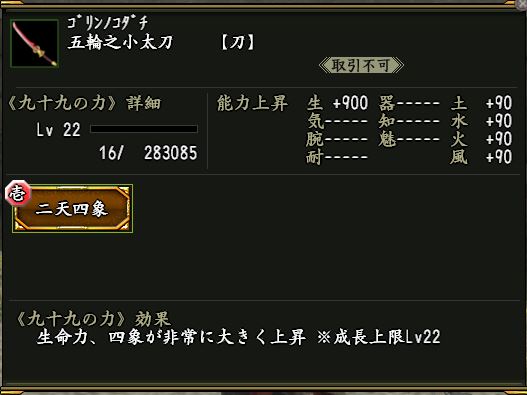Click the 器 stat entry

(x=409, y=103)
